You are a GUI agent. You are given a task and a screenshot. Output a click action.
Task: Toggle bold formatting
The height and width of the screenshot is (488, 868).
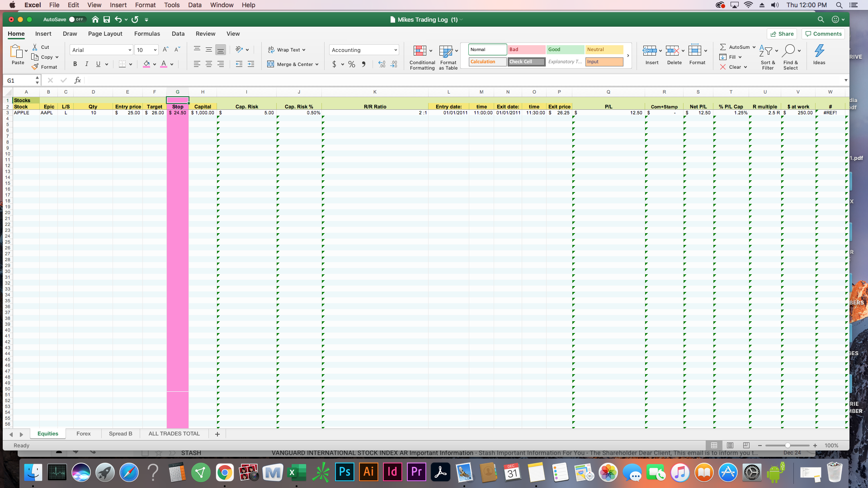(x=75, y=64)
